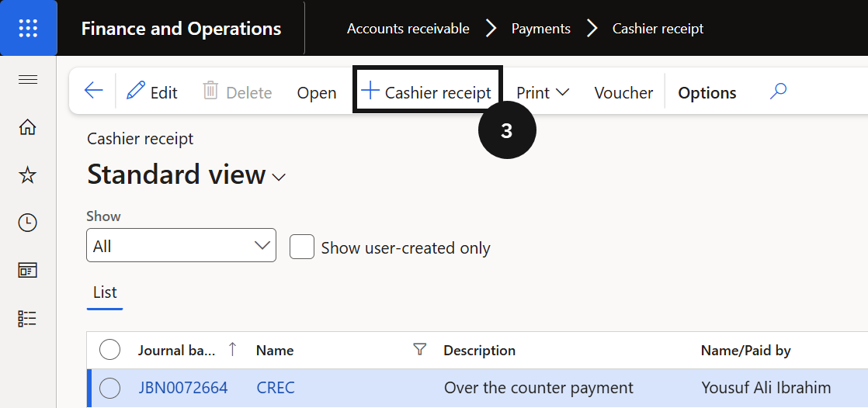
Task: Go to Home in sidebar
Action: tap(28, 128)
